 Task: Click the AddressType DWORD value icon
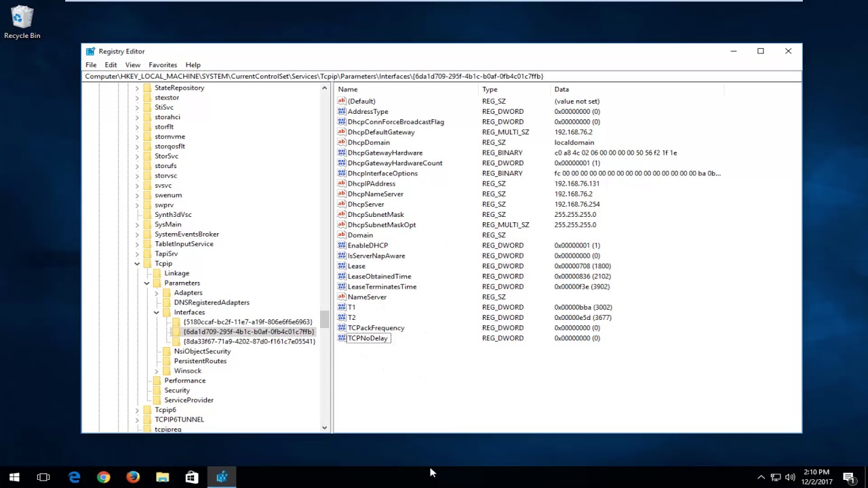point(342,111)
